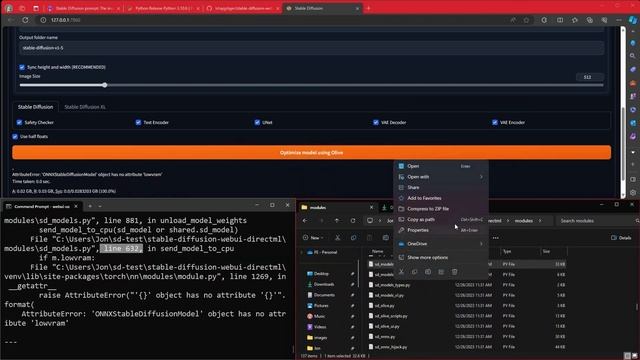Image resolution: width=640 pixels, height=360 pixels.
Task: Expand the Personal tree node in navigation pane
Action: [x=302, y=252]
